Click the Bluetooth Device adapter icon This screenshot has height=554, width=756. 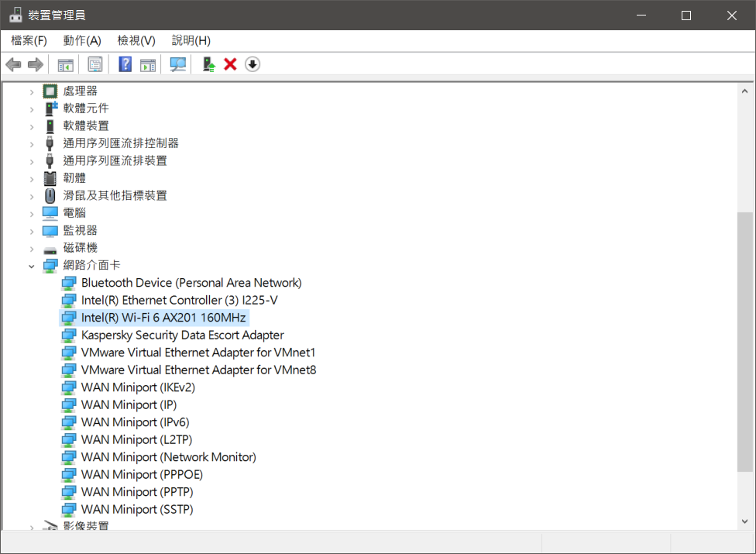pyautogui.click(x=69, y=283)
